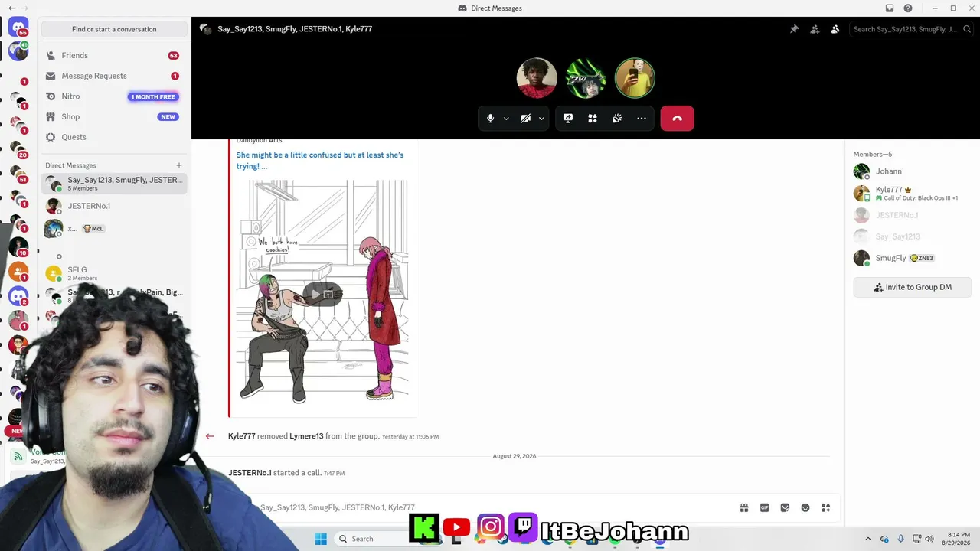Click the Windows taskbar Search box
Image resolution: width=980 pixels, height=551 pixels.
pos(371,539)
